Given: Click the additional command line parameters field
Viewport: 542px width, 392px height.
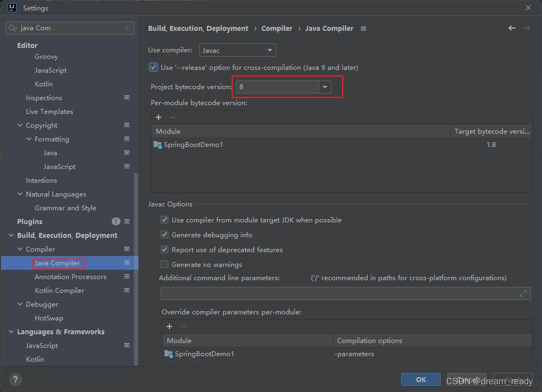Looking at the screenshot, I should pos(346,294).
